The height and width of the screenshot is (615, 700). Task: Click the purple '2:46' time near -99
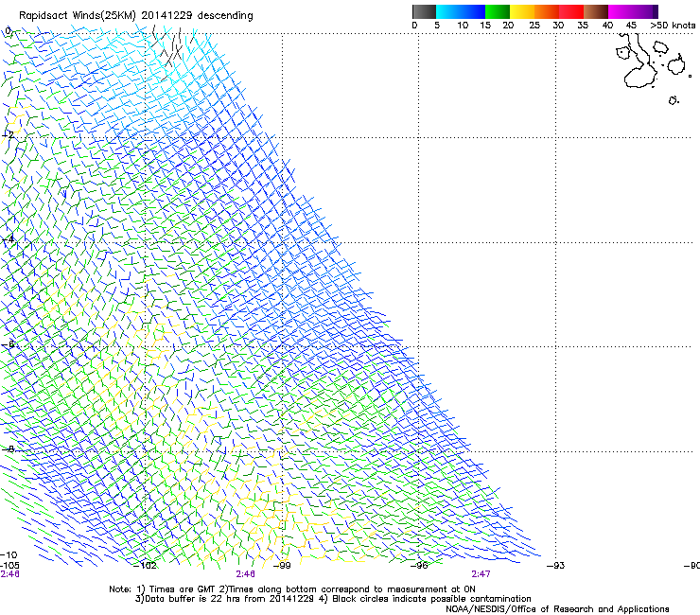[x=246, y=574]
